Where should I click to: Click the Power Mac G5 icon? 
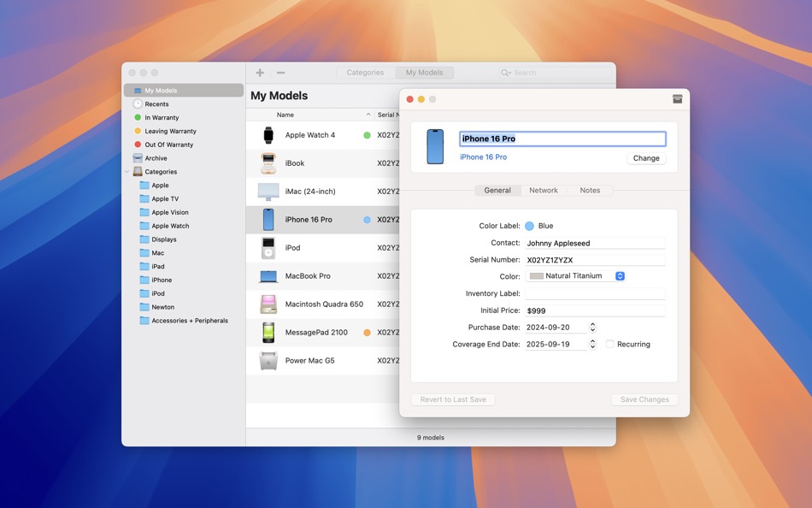coord(268,361)
